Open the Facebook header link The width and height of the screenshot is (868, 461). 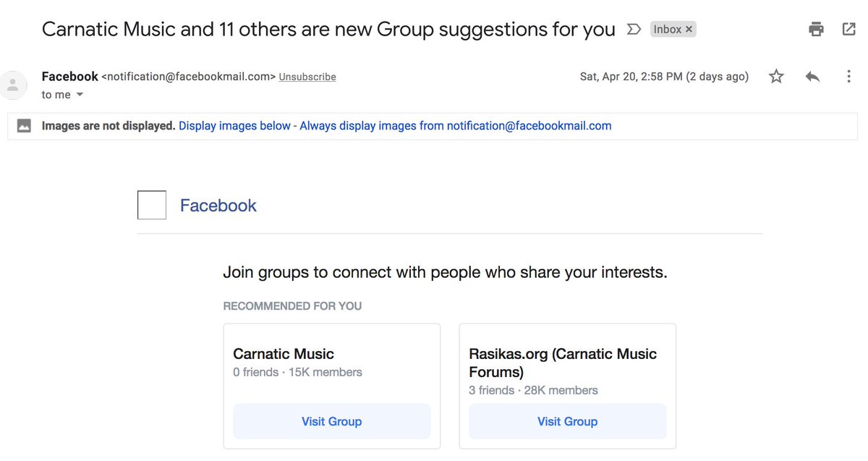point(218,206)
